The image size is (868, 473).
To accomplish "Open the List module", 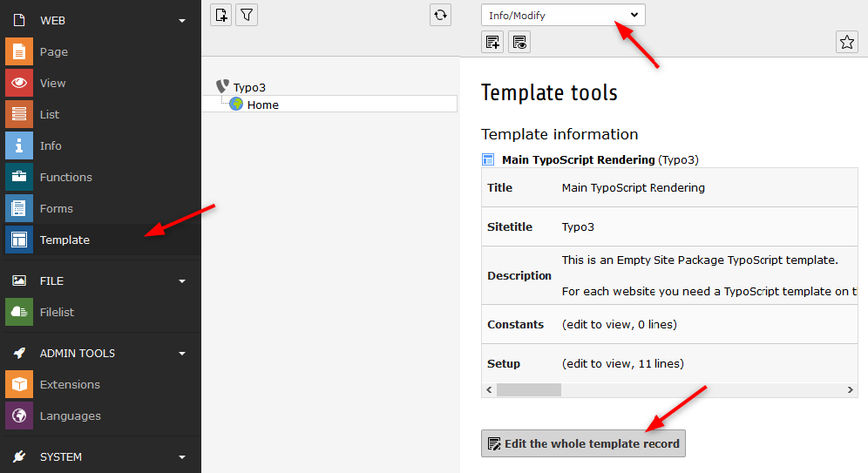I will point(50,115).
